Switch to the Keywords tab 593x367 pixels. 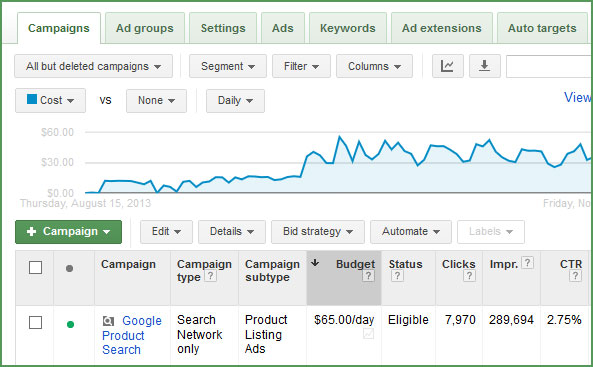click(x=348, y=28)
